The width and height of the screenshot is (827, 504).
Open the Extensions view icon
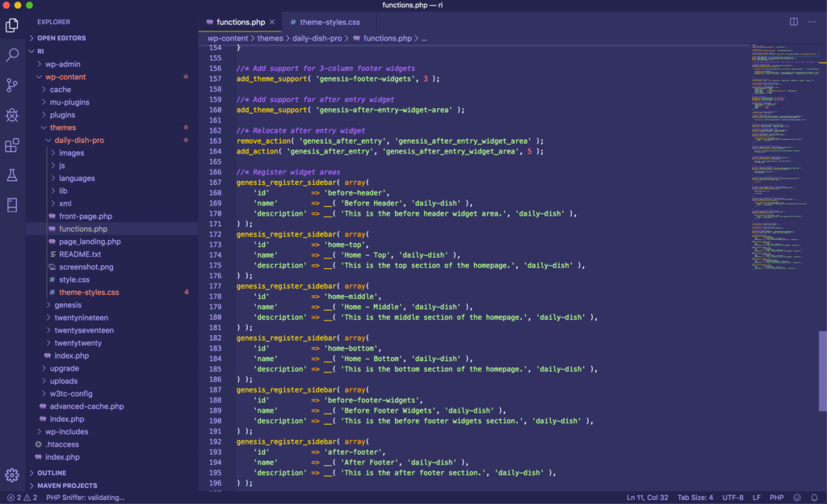click(x=11, y=145)
